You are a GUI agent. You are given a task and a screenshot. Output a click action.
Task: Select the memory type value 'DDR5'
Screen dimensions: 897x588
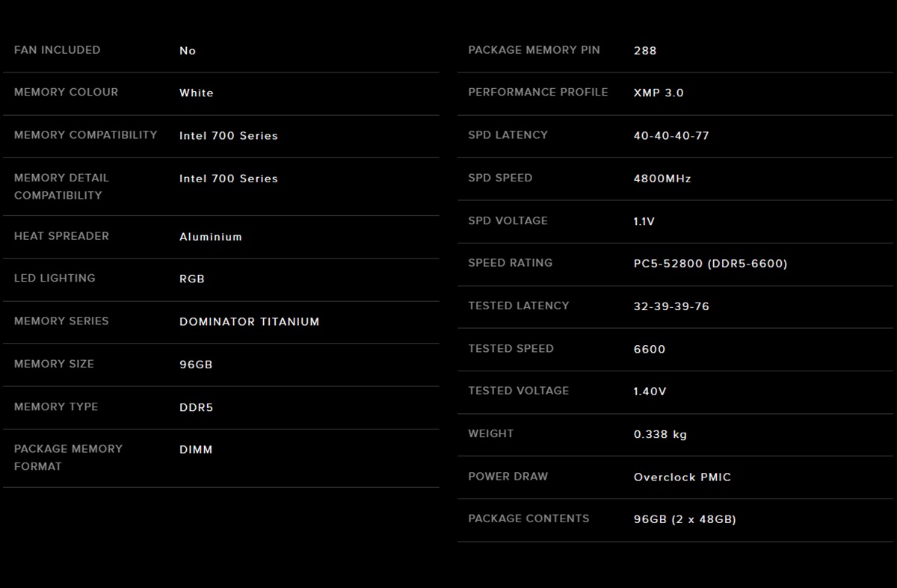tap(197, 407)
